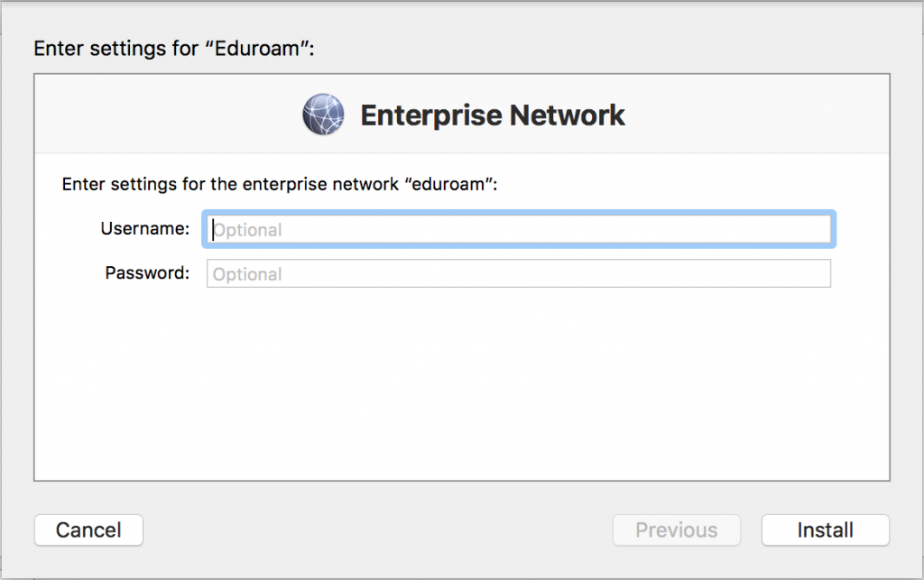Click the "Username:" label

tap(145, 228)
